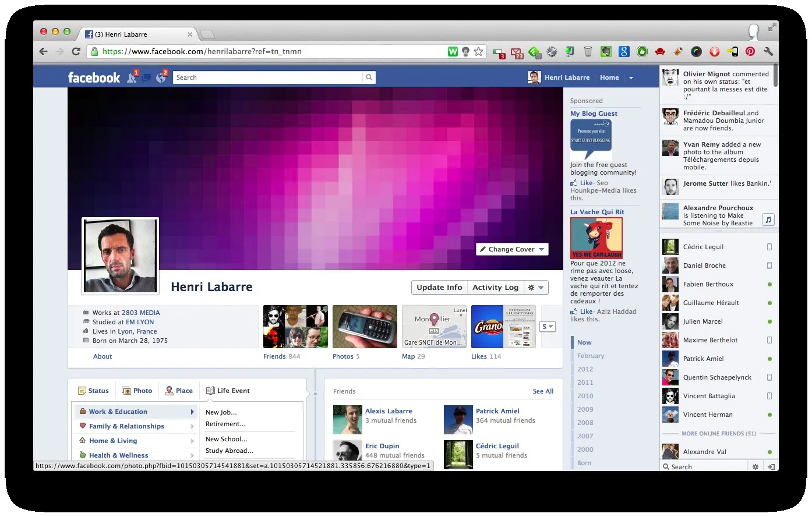
Task: Click the Update Info button
Action: [439, 288]
